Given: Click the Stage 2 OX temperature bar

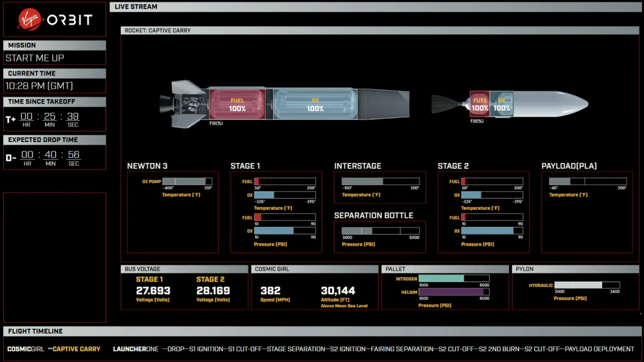Looking at the screenshot, I should point(492,195).
